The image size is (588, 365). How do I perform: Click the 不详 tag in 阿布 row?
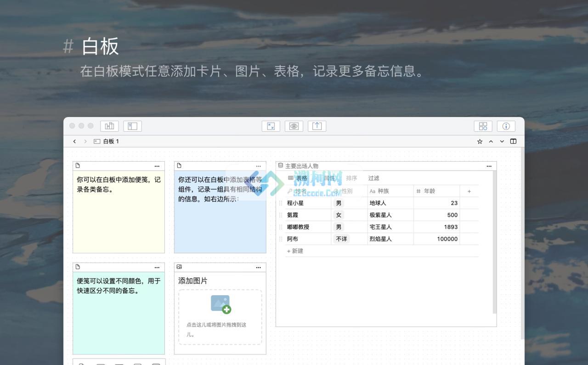tap(341, 239)
